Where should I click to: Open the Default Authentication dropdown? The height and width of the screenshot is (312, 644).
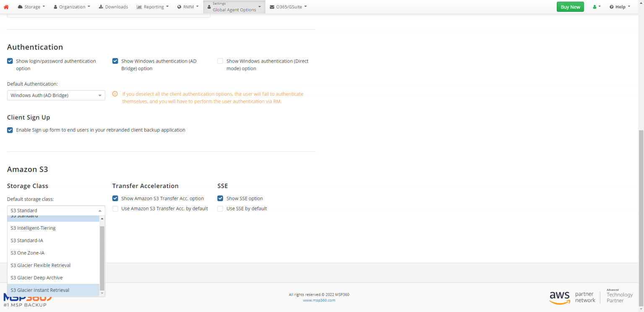(56, 95)
